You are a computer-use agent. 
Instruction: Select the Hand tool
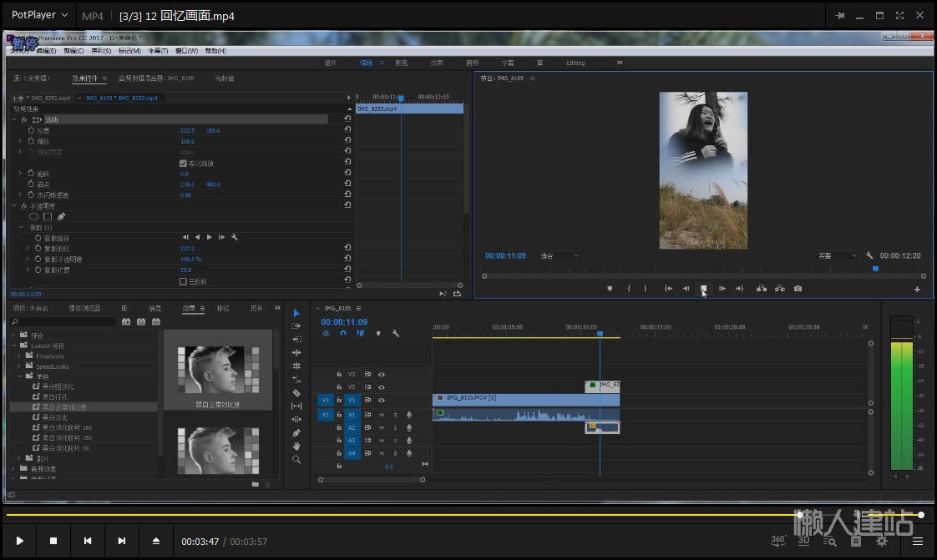tap(296, 446)
